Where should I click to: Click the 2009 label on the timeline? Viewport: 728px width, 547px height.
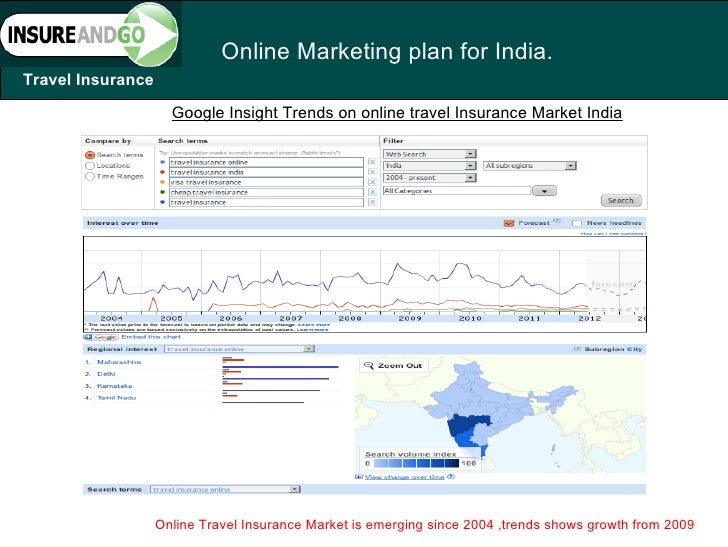(x=410, y=318)
